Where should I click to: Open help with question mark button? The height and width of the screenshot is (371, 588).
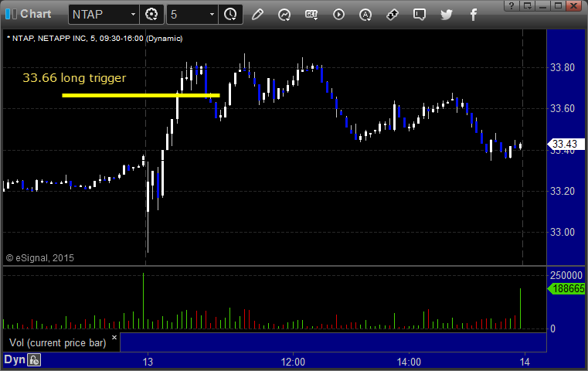coord(512,5)
